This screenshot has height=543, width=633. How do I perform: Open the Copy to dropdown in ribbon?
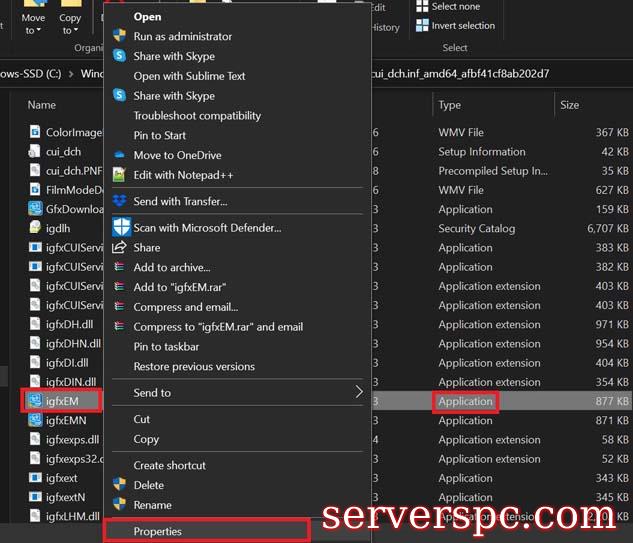coord(70,24)
